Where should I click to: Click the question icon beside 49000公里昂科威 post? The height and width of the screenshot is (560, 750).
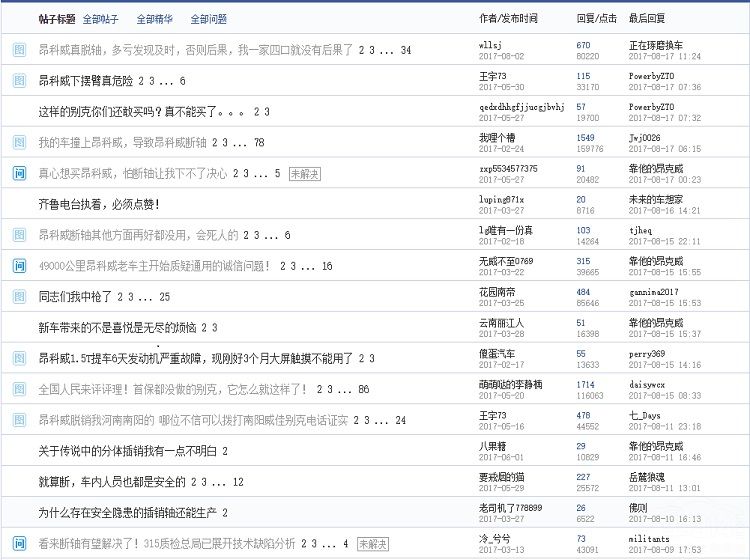coord(19,266)
